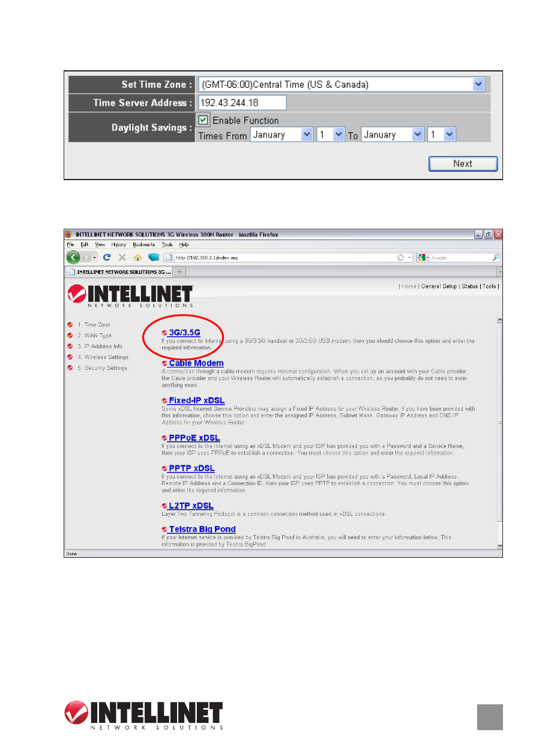536x756 pixels.
Task: Click the red bullet beside WAN Type step
Action: tap(70, 336)
